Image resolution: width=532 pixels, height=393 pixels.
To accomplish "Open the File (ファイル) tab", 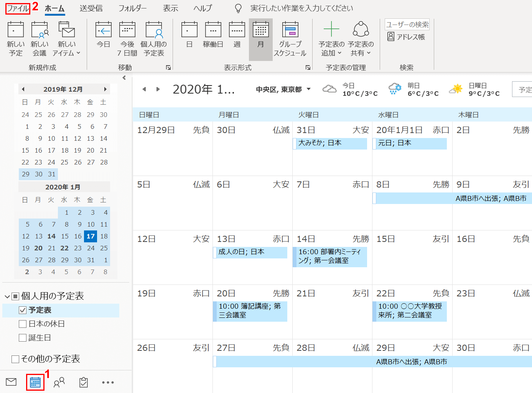I will [18, 8].
